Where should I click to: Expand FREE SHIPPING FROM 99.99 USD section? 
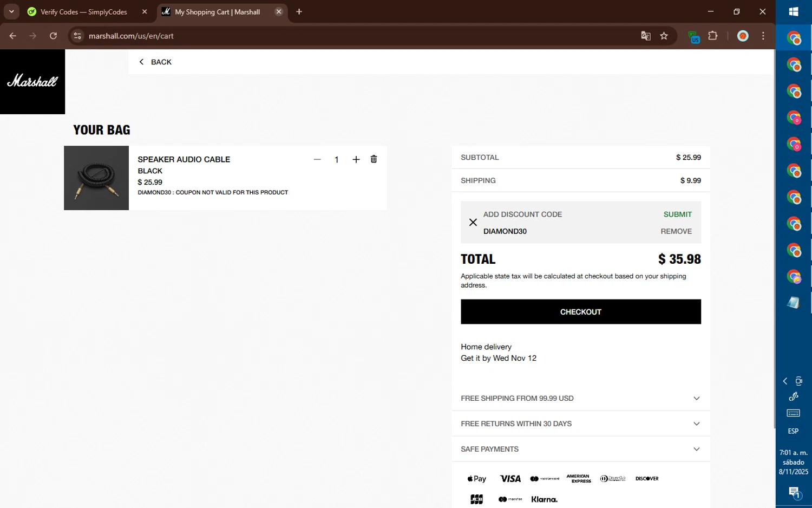click(580, 398)
